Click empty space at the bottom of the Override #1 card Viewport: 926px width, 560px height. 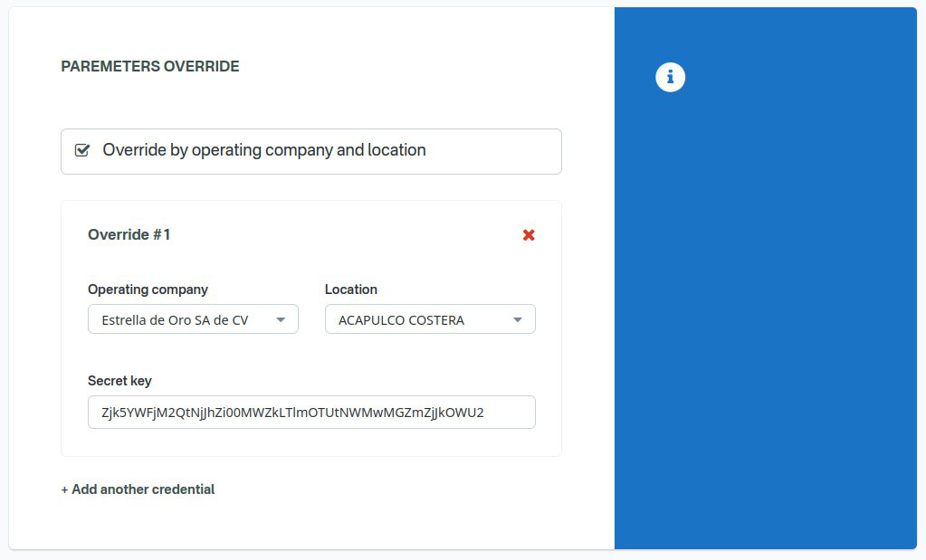(x=310, y=442)
